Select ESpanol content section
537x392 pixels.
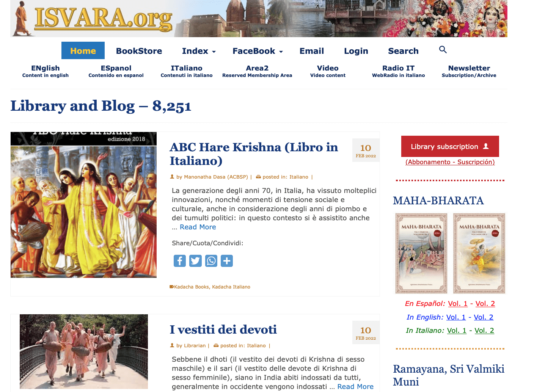[116, 71]
